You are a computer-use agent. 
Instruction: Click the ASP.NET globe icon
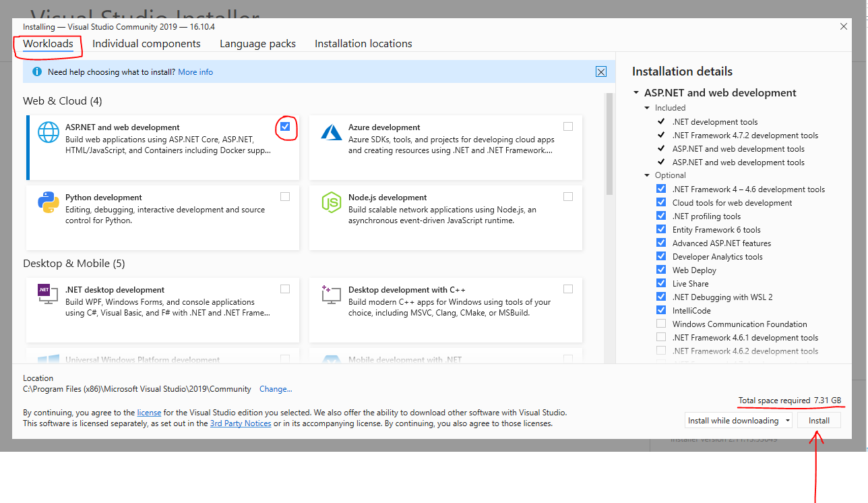tap(49, 132)
